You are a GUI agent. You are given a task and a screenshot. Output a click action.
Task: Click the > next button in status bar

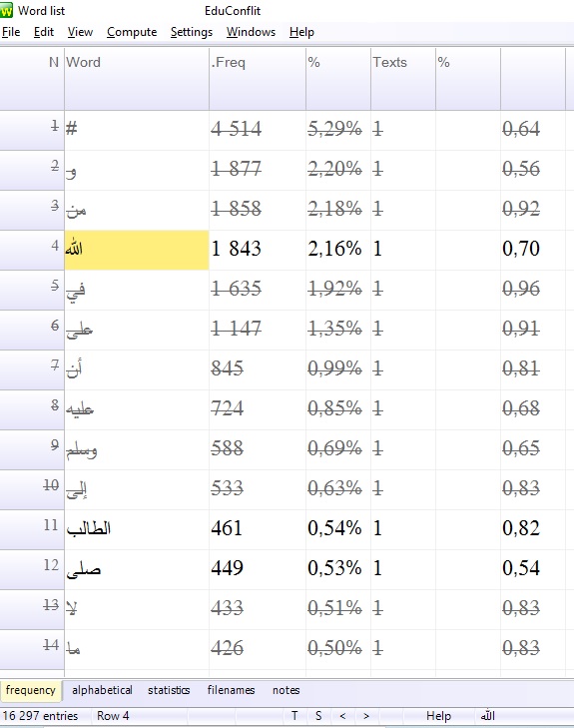366,715
